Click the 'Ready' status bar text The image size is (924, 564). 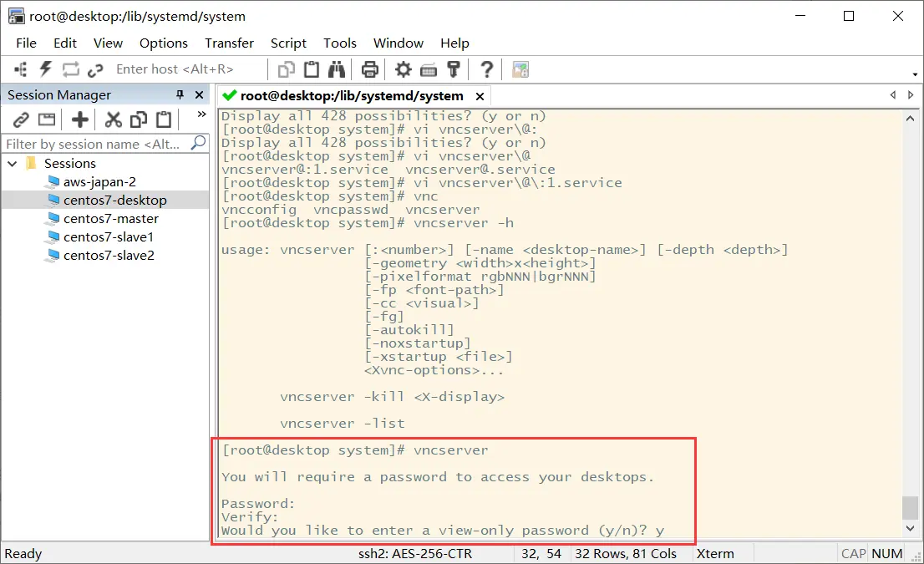[23, 553]
